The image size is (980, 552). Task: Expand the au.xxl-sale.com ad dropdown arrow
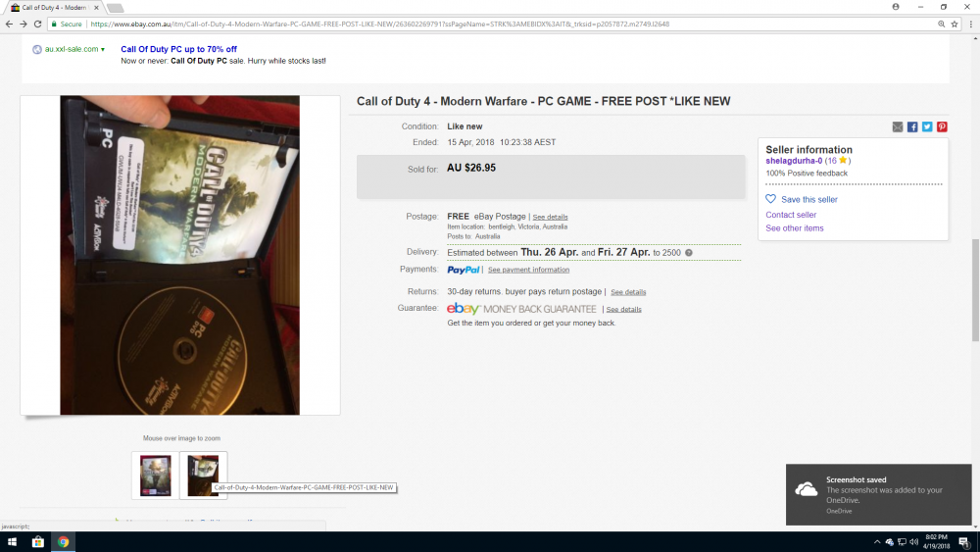(103, 49)
